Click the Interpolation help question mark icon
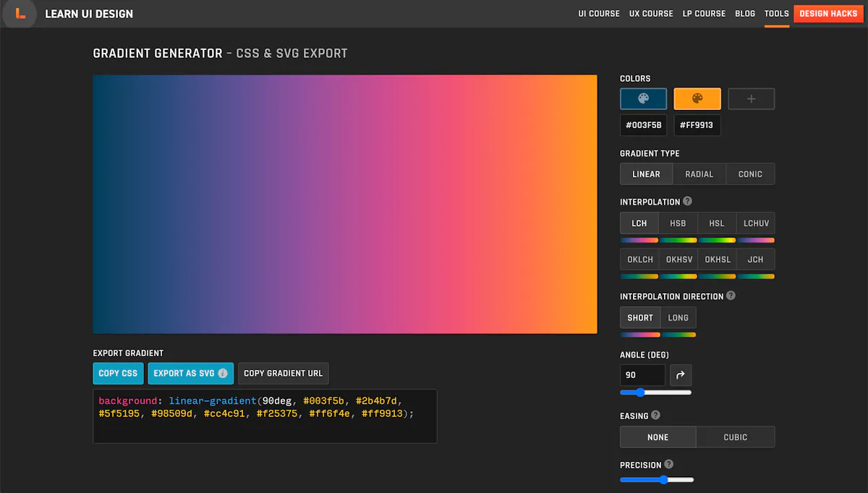The height and width of the screenshot is (493, 868). tap(687, 201)
